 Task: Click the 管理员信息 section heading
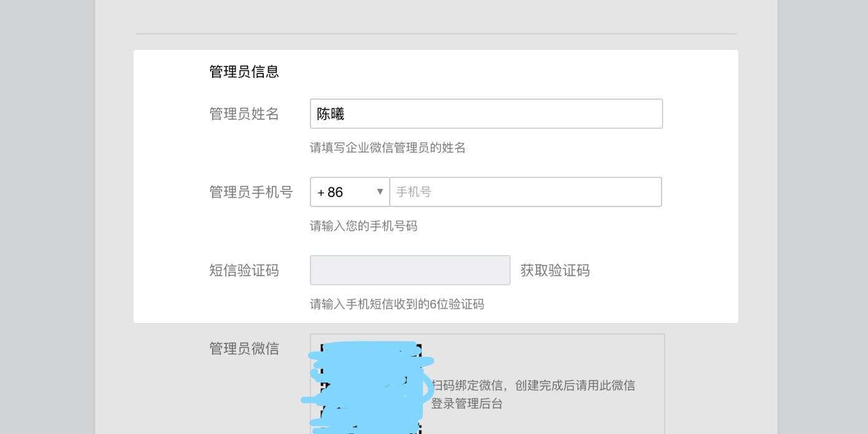click(x=244, y=72)
